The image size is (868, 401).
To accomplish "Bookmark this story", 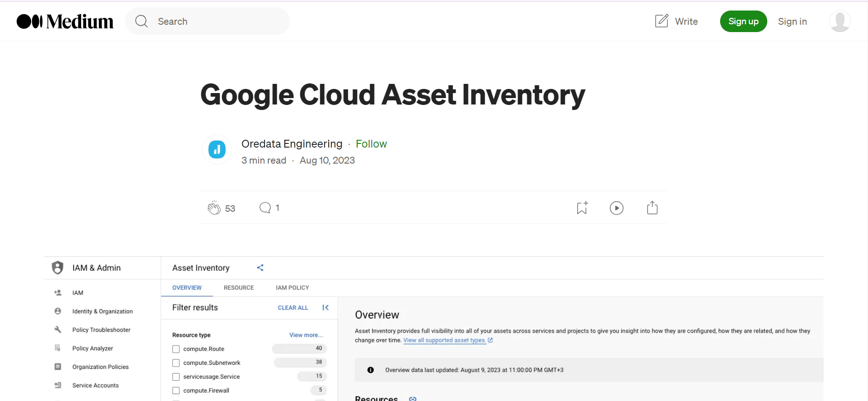I will pyautogui.click(x=582, y=208).
